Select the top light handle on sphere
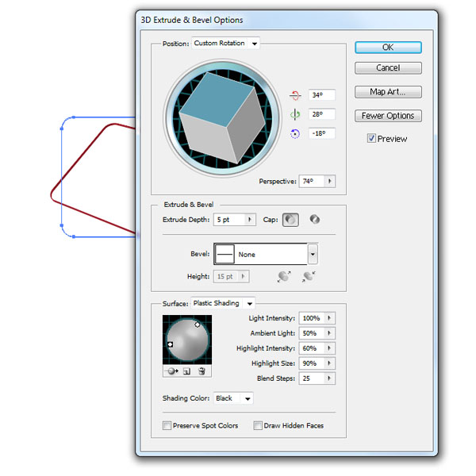Viewport: 476px width, 476px height. pyautogui.click(x=198, y=324)
